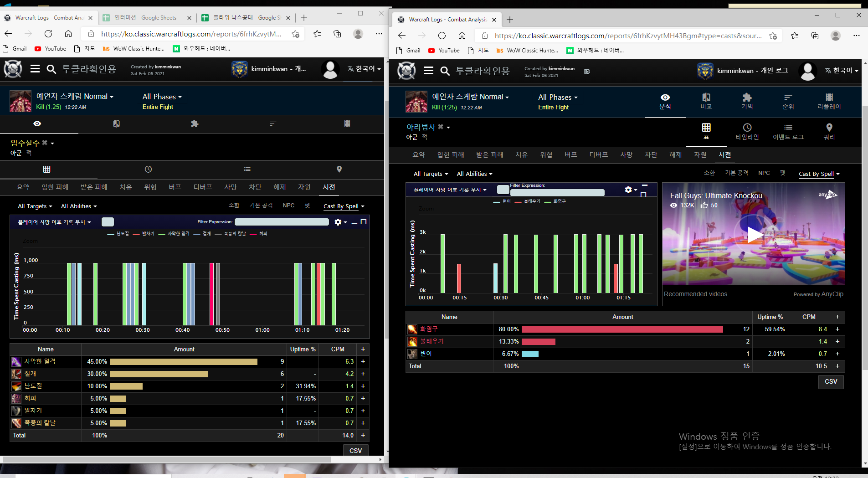
Task: Expand All Phases dropdown in right window
Action: (558, 97)
